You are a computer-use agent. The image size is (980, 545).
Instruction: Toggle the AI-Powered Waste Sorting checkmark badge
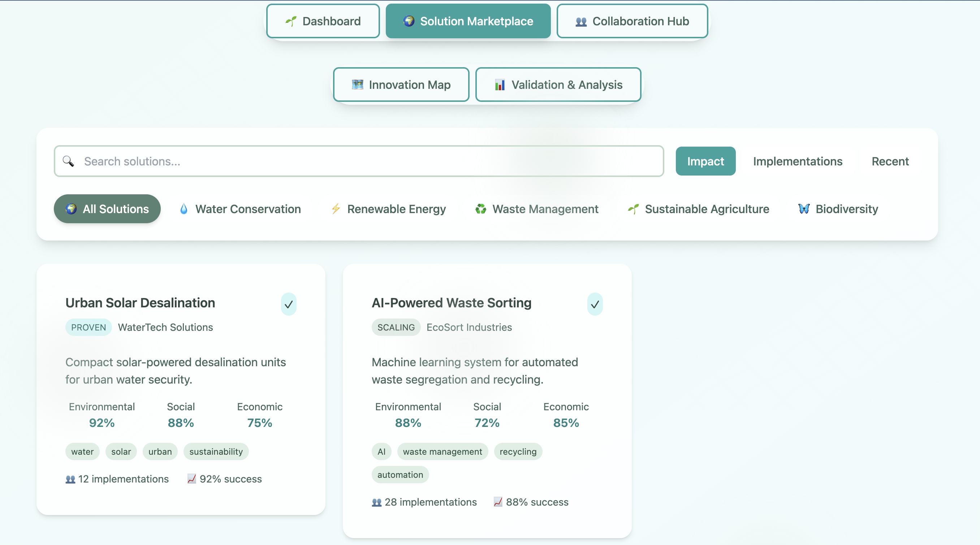[595, 304]
